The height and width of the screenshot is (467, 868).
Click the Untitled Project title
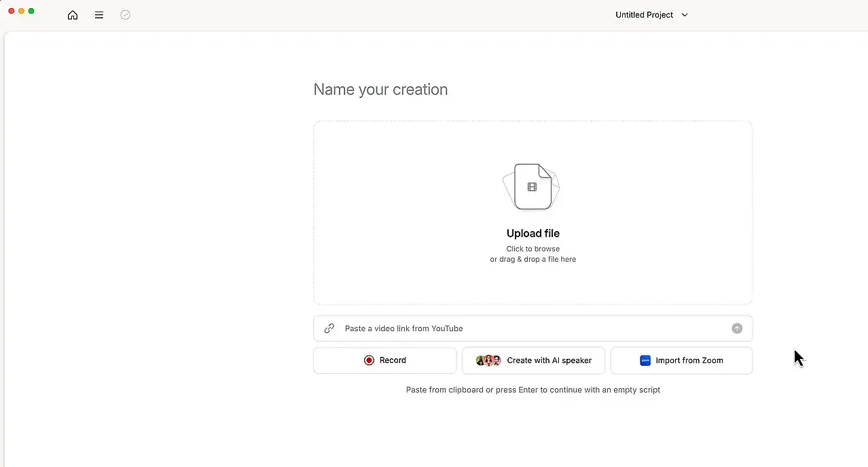[x=644, y=15]
